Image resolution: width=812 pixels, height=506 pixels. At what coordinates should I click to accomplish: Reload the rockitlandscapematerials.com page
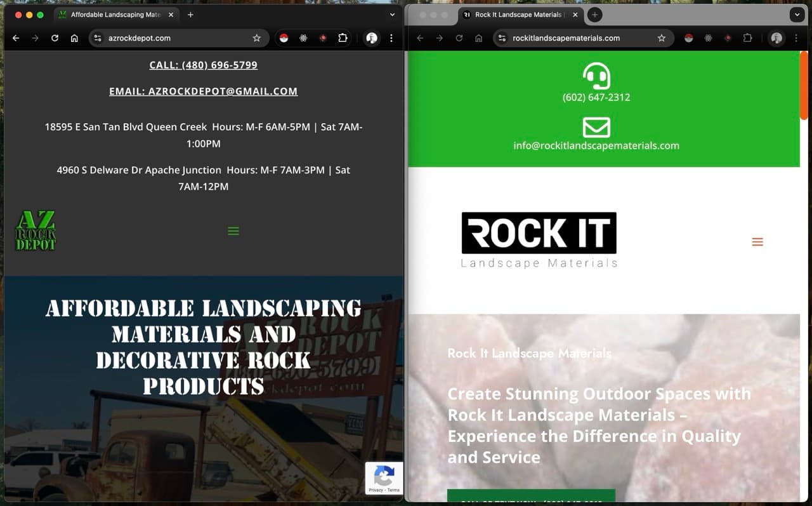pos(459,38)
